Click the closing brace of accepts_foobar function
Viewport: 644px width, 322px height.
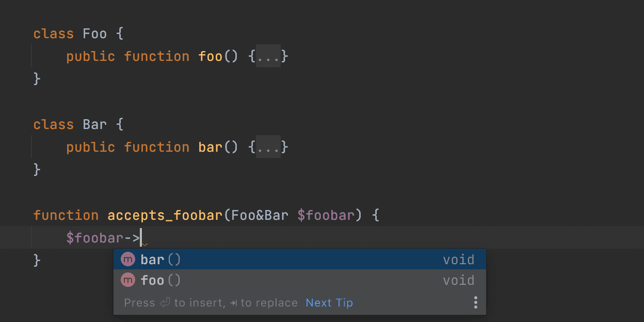pos(37,260)
